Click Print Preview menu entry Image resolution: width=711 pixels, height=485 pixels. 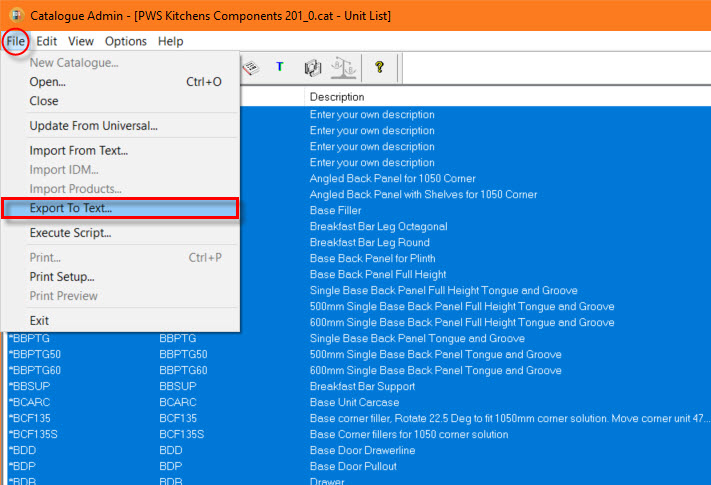(121, 296)
